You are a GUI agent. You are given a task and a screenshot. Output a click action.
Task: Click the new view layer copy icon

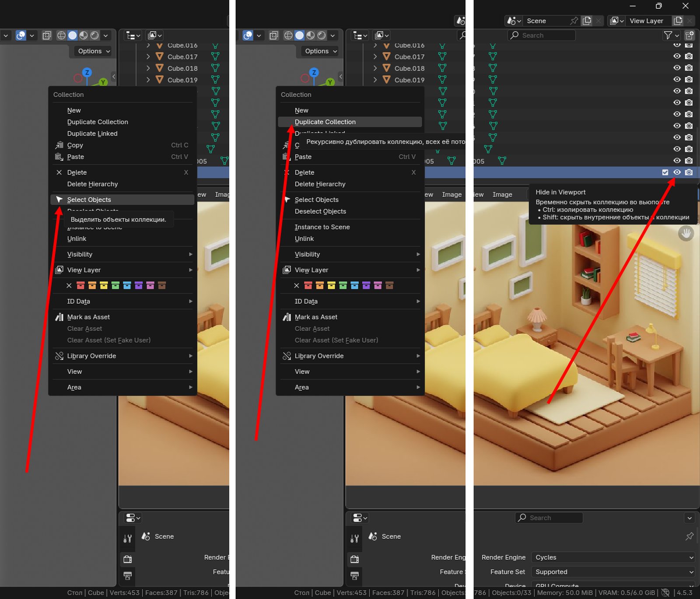678,21
